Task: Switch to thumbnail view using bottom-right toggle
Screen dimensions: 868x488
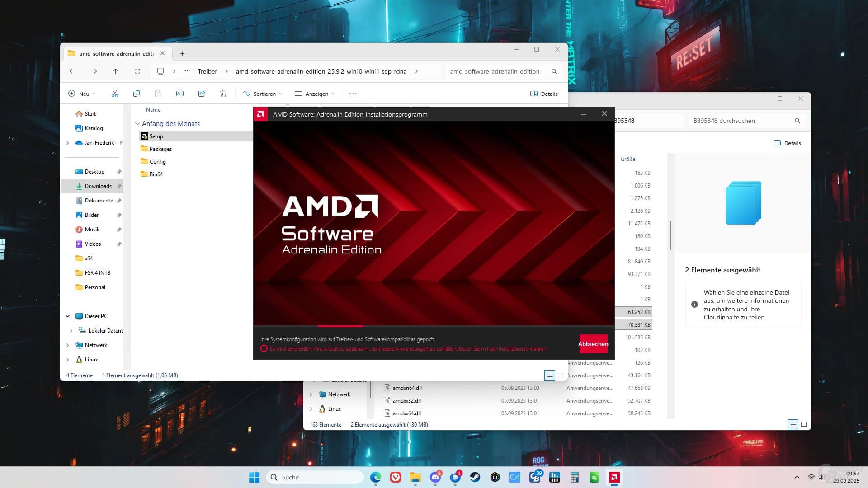Action: (x=561, y=375)
